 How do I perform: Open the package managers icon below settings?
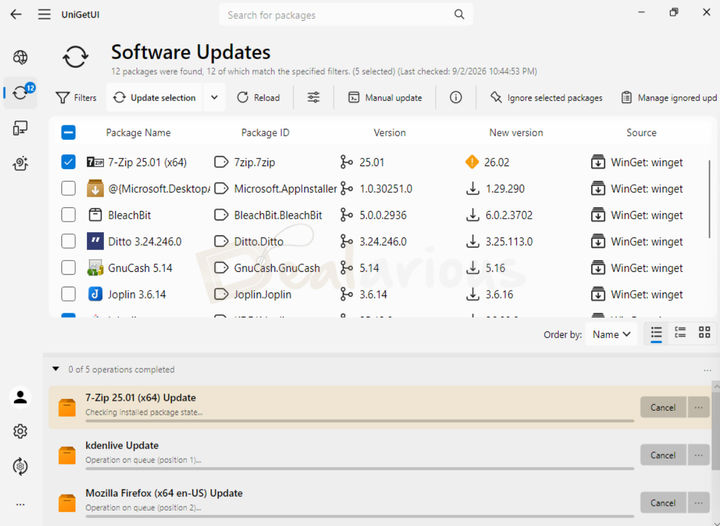coord(20,466)
